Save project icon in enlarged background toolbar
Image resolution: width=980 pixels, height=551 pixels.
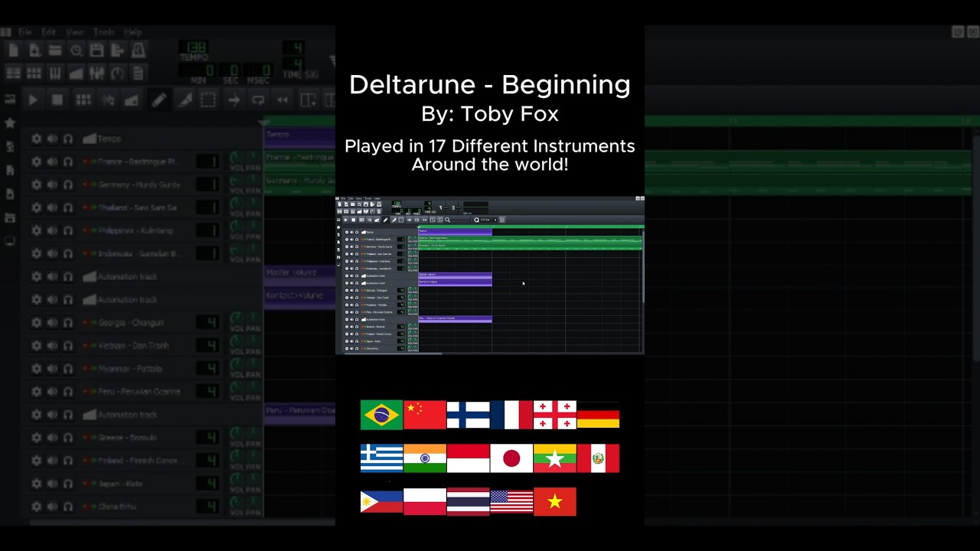96,51
